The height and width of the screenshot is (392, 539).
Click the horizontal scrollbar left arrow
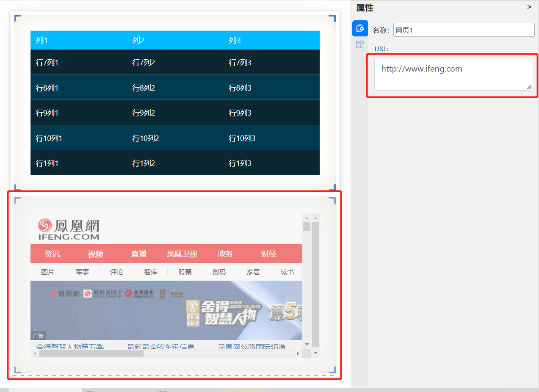click(35, 354)
